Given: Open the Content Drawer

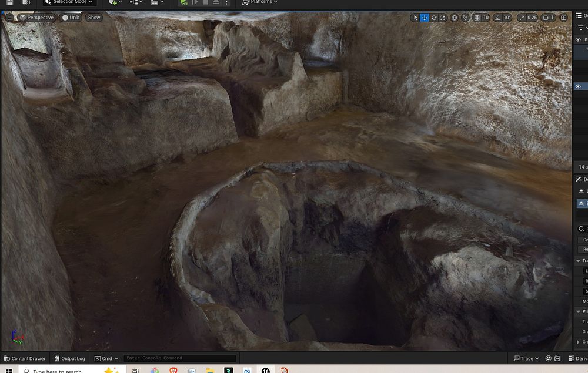Looking at the screenshot, I should coord(25,358).
